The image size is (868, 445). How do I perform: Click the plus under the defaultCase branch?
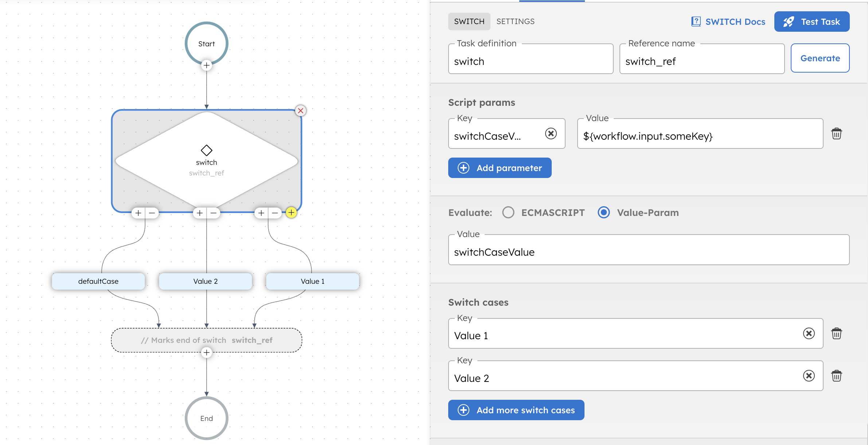tap(138, 213)
